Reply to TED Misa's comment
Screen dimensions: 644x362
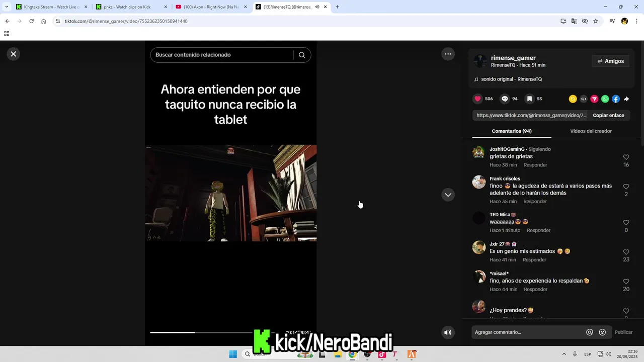[x=538, y=230]
